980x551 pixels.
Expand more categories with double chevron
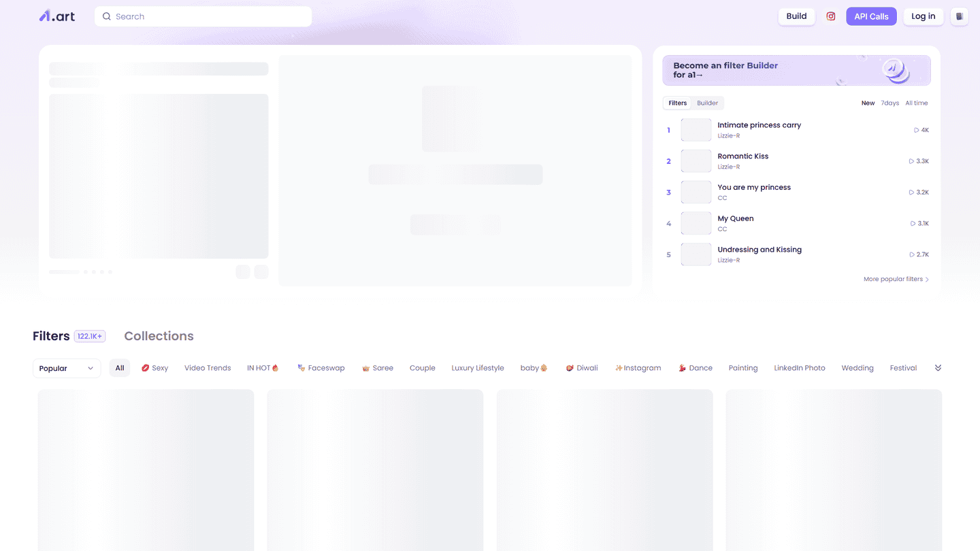(938, 368)
